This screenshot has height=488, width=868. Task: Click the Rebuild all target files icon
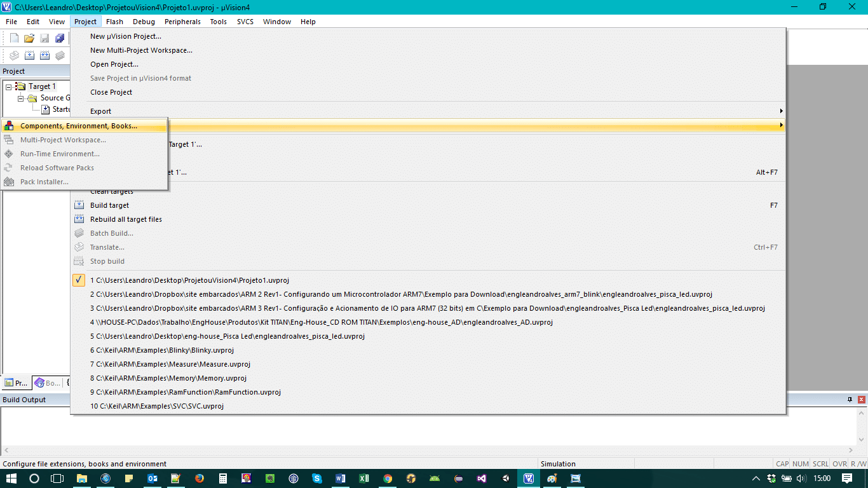pyautogui.click(x=79, y=219)
